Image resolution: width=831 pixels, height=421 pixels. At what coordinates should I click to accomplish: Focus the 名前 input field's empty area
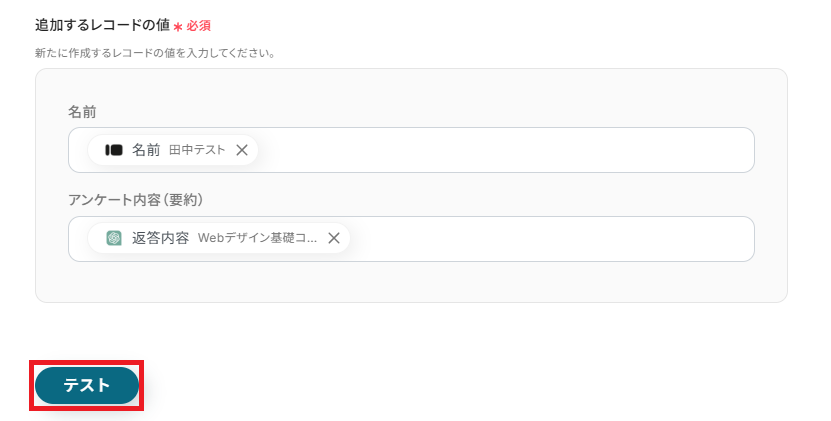click(x=500, y=150)
